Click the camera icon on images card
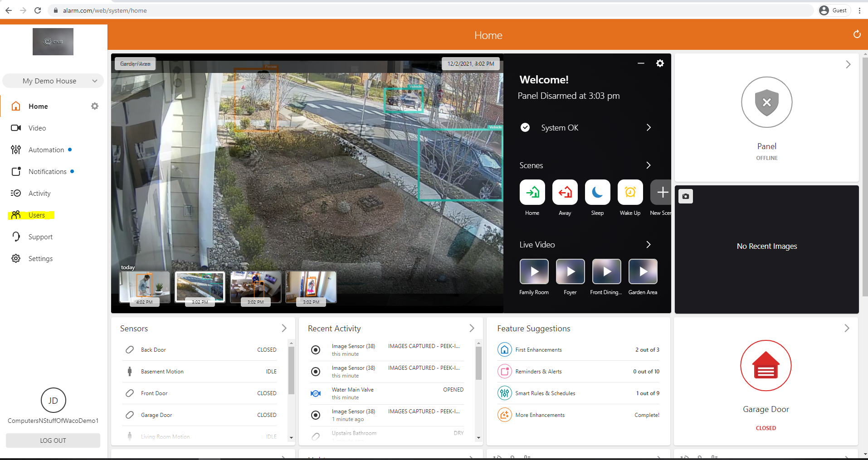The image size is (868, 460). point(685,196)
